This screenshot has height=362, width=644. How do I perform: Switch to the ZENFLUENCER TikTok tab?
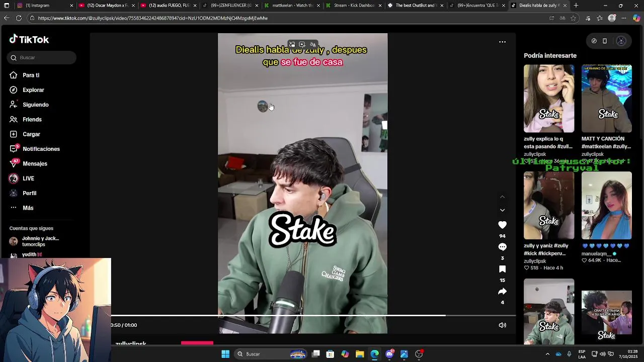click(230, 6)
